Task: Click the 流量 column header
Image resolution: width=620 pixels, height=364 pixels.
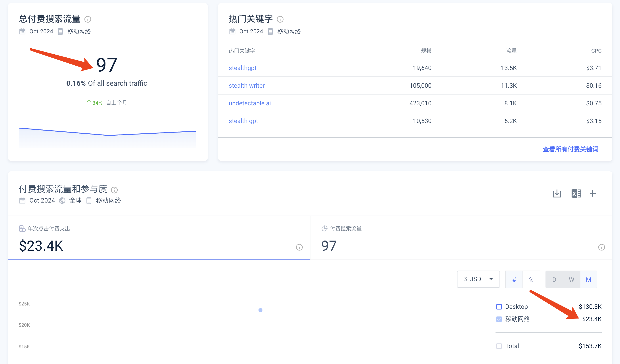Action: pos(511,51)
